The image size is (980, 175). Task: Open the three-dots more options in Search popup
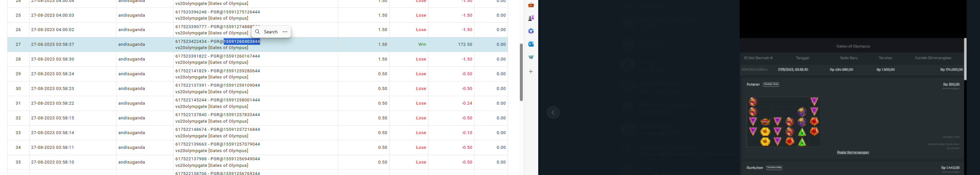(x=285, y=32)
